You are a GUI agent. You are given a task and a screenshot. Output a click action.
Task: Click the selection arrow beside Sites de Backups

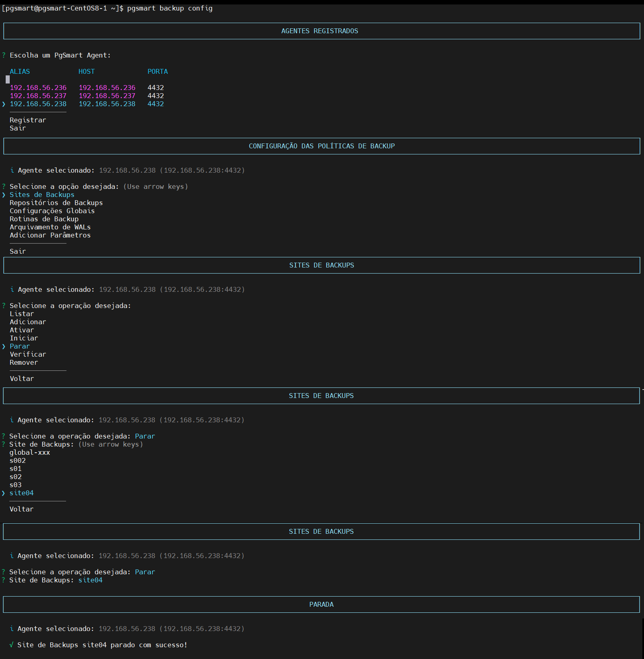pos(4,195)
